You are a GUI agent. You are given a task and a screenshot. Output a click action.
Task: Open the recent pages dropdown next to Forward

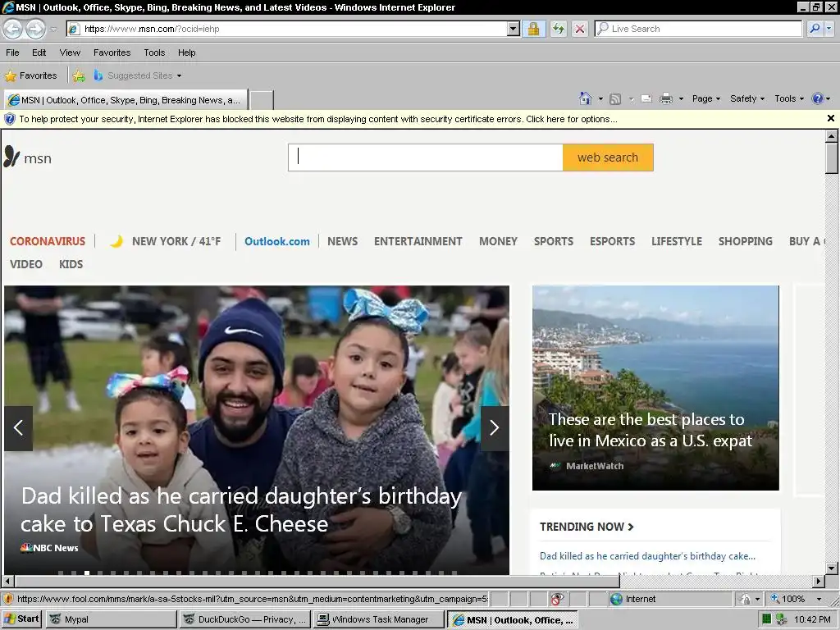(53, 29)
